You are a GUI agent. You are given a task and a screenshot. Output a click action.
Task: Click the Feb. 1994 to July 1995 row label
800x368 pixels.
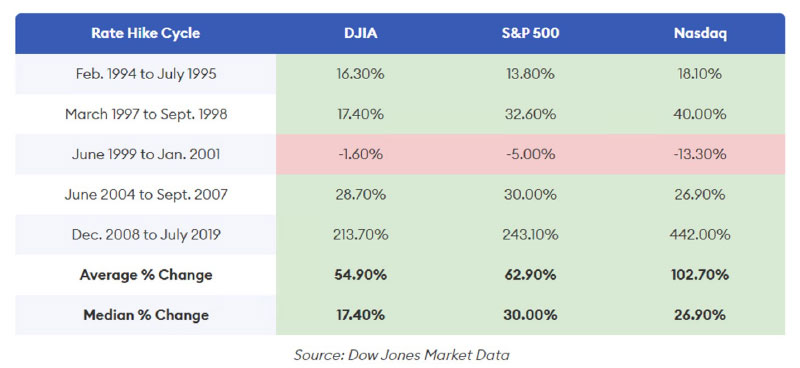(x=146, y=74)
